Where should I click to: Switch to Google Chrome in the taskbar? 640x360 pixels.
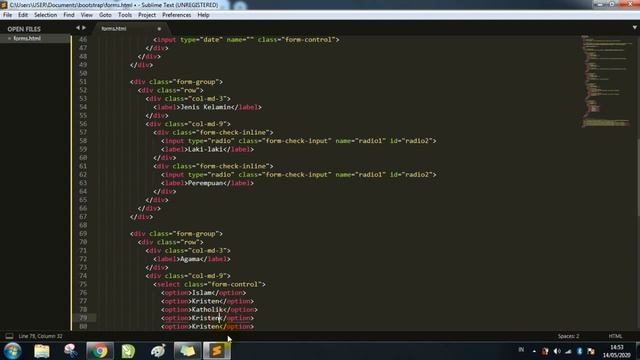pyautogui.click(x=100, y=351)
